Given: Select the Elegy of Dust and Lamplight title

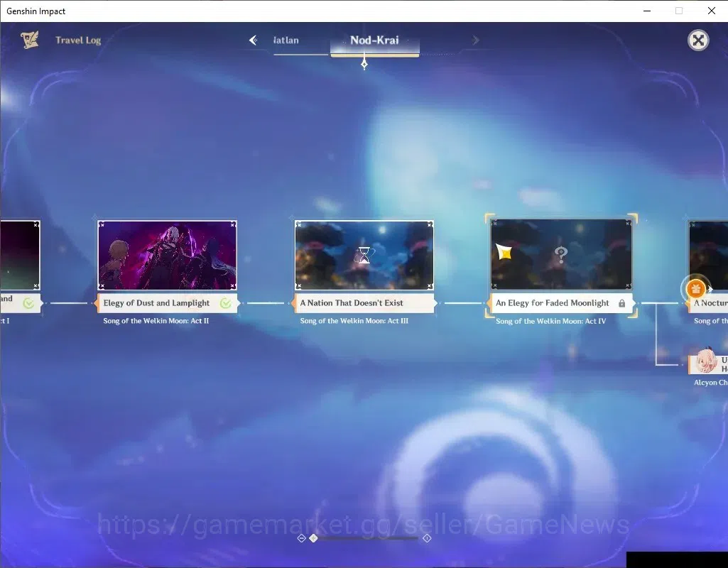Looking at the screenshot, I should click(156, 303).
